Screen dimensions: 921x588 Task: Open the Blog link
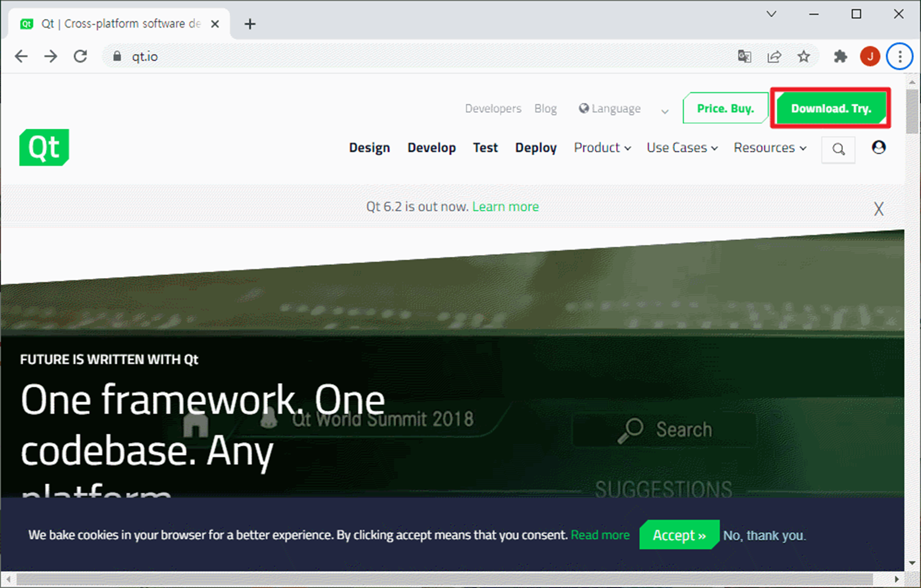(x=545, y=109)
